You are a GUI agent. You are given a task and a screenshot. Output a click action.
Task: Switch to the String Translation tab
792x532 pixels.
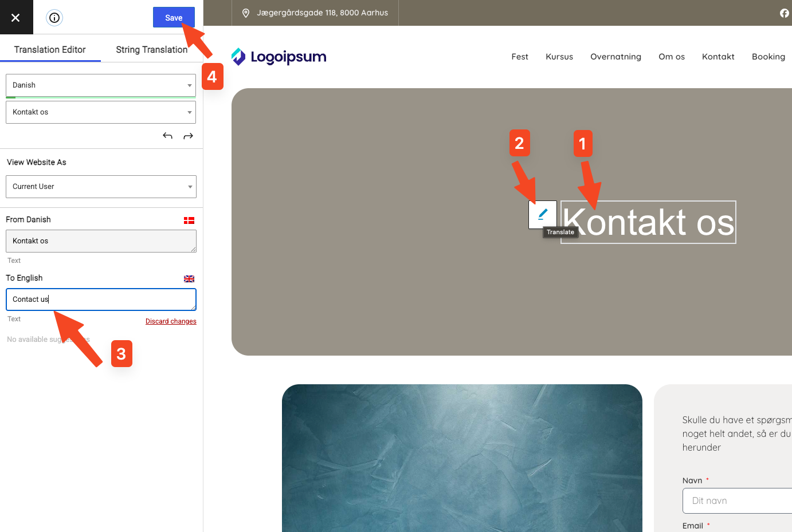tap(151, 50)
